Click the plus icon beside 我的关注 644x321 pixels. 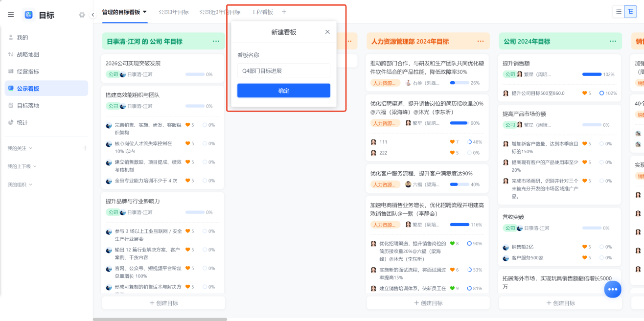85,148
